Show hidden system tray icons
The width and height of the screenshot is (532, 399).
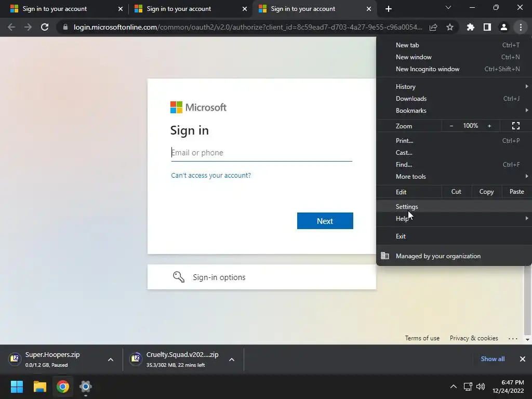(453, 387)
